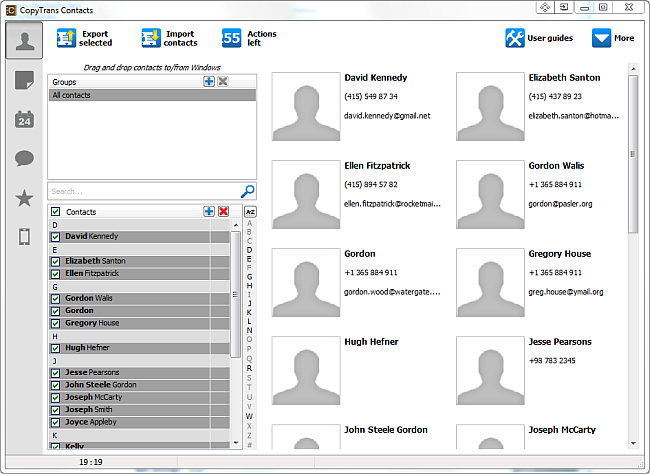This screenshot has height=474, width=650.
Task: Uncheck Jesse Pearsons checkbox
Action: [55, 373]
